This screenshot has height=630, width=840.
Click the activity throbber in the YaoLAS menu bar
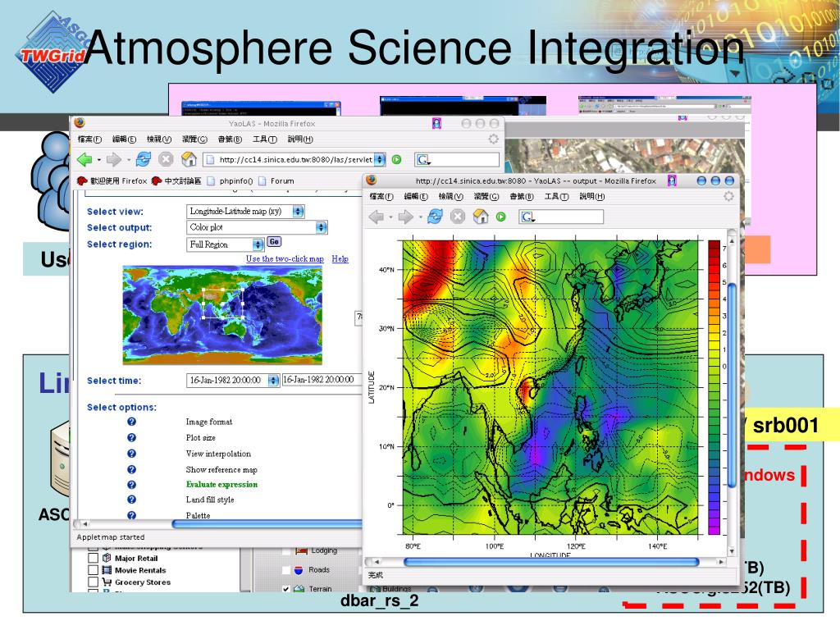(493, 139)
